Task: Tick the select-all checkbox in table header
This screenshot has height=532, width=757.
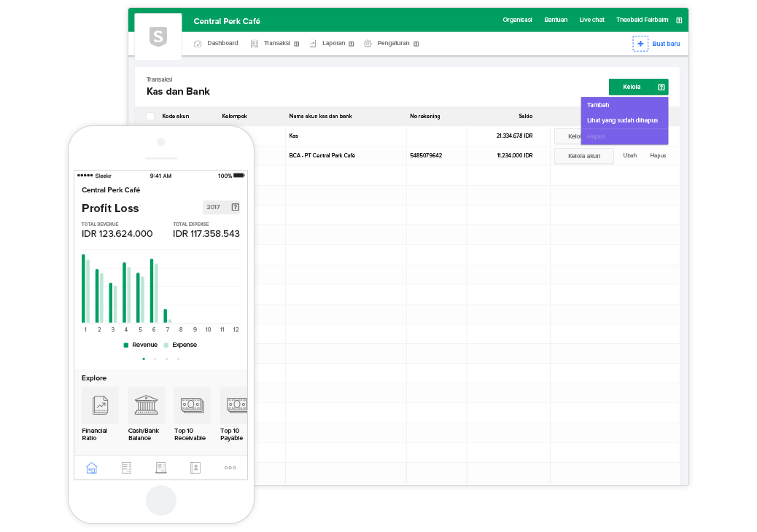Action: pyautogui.click(x=151, y=117)
